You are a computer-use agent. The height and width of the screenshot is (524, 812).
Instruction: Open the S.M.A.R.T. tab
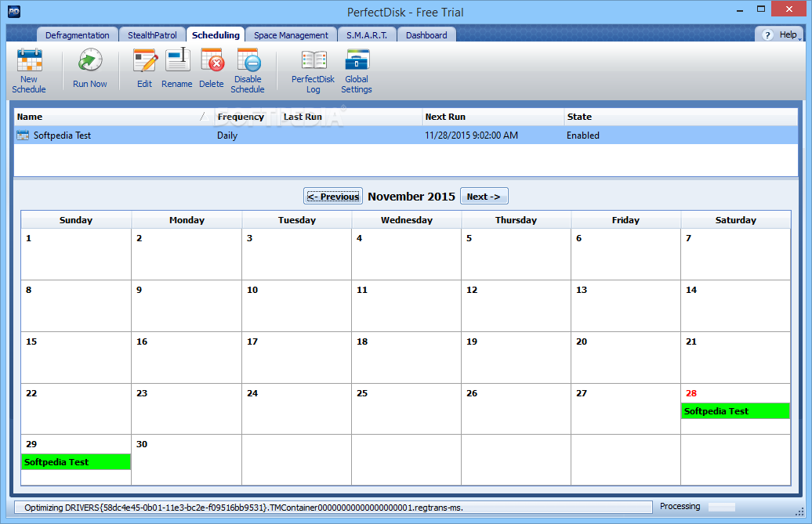(367, 35)
